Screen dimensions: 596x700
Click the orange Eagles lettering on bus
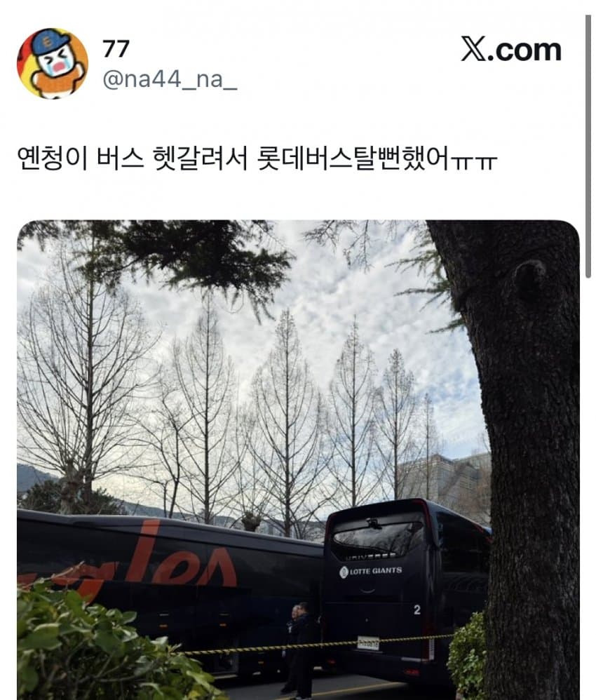pyautogui.click(x=147, y=565)
